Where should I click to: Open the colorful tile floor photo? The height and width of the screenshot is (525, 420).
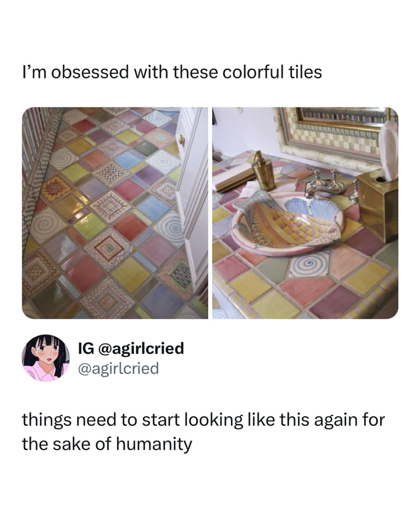tap(115, 213)
